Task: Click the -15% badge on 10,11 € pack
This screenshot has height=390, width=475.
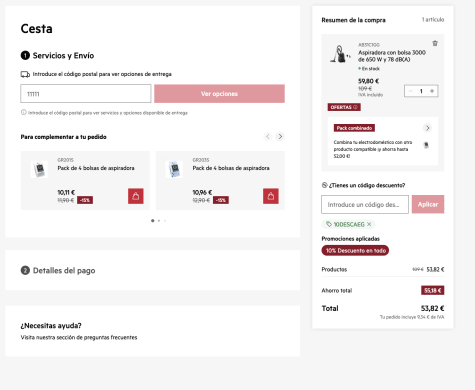Action: tap(85, 200)
